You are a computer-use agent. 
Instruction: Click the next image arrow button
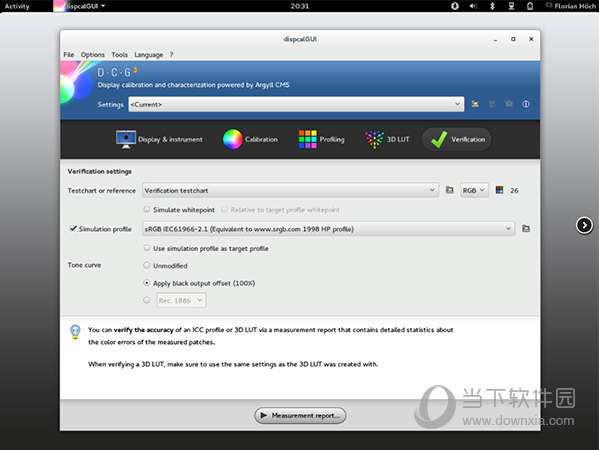tap(584, 225)
